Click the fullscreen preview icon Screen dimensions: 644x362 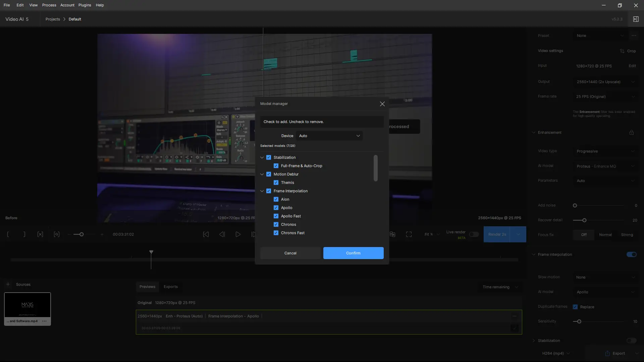[x=409, y=234]
